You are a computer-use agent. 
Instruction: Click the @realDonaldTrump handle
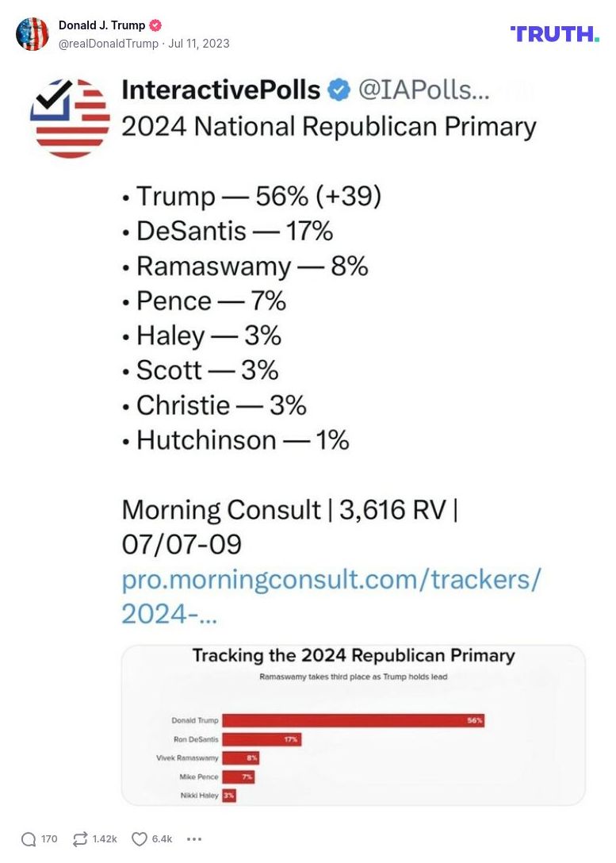(x=109, y=44)
